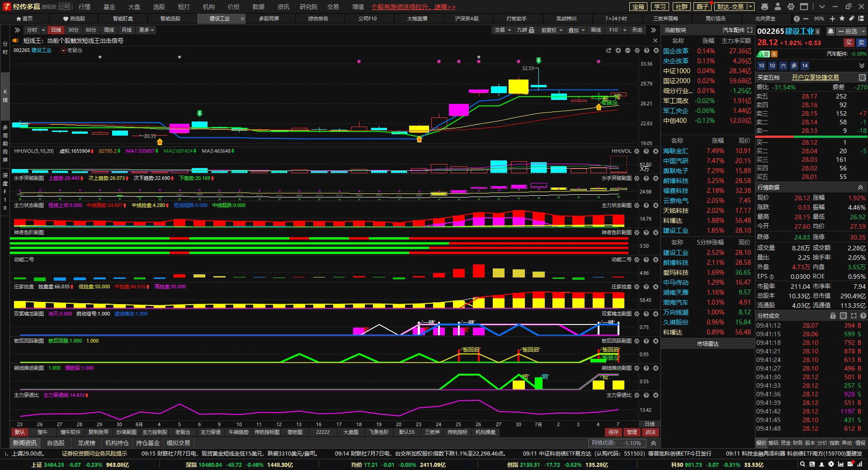Click the zoom-out minus icon beside 95%
868x470 pixels.
click(807, 19)
